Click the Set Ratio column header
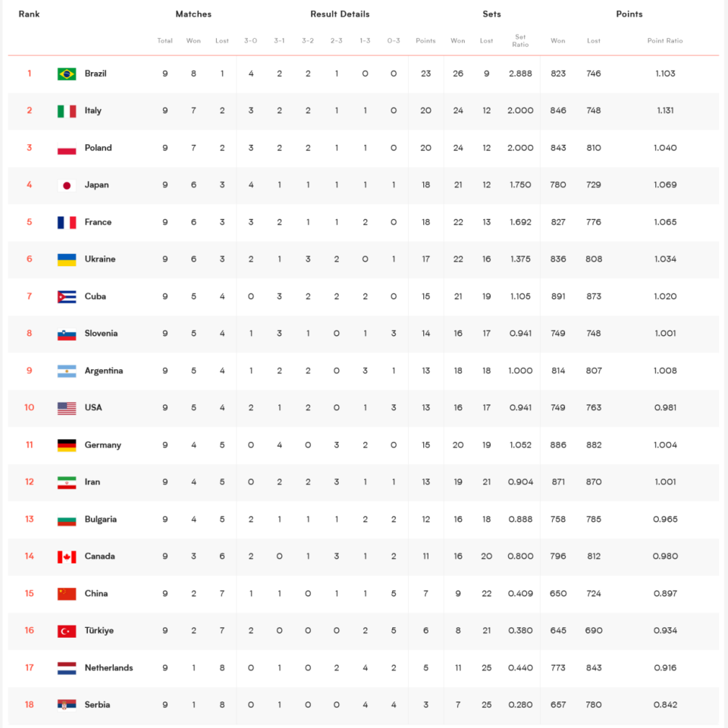Screen dimensions: 728x728 pos(520,40)
